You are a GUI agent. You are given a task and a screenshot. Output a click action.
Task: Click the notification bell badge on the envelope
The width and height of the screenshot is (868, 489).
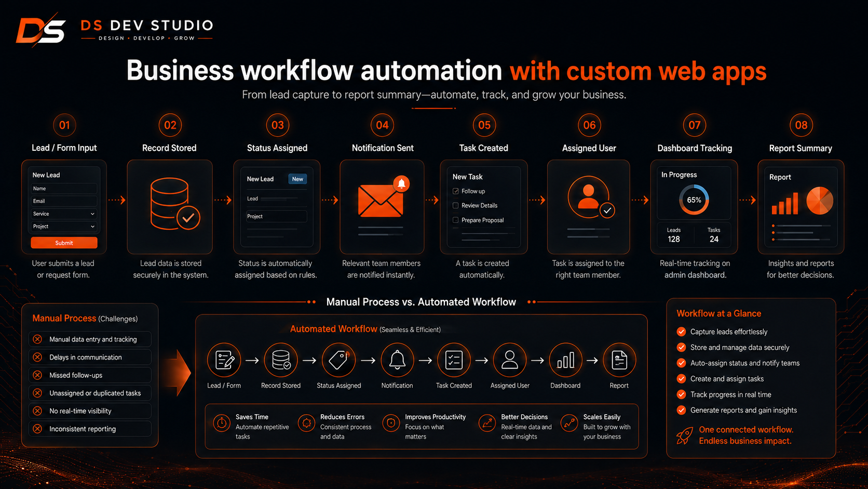pos(401,183)
